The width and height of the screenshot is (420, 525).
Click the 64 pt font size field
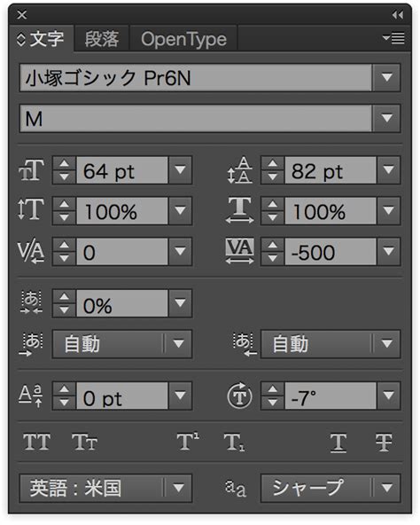pyautogui.click(x=122, y=170)
